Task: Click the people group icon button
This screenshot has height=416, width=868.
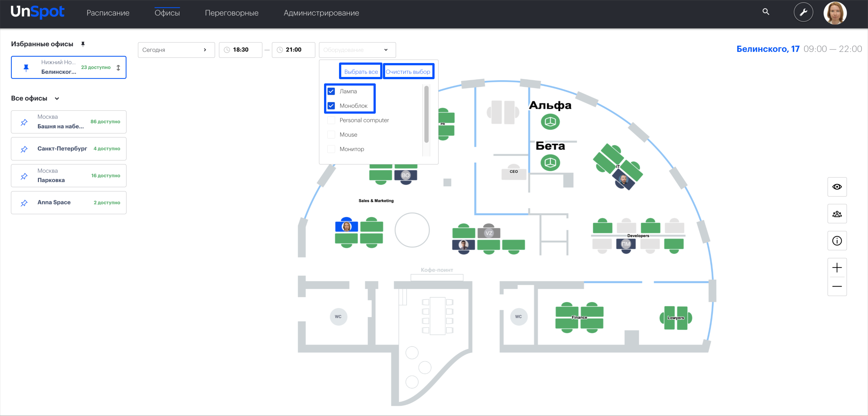Action: click(x=837, y=214)
